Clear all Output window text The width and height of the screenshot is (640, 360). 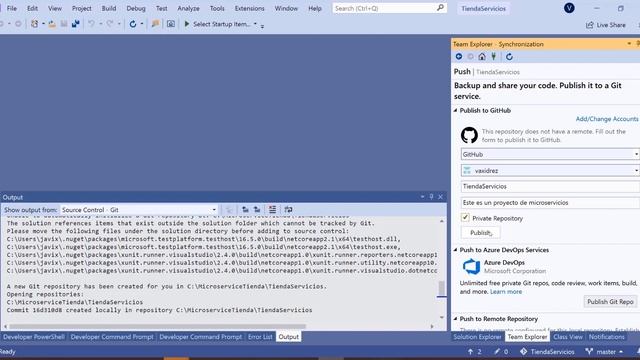tap(272, 209)
